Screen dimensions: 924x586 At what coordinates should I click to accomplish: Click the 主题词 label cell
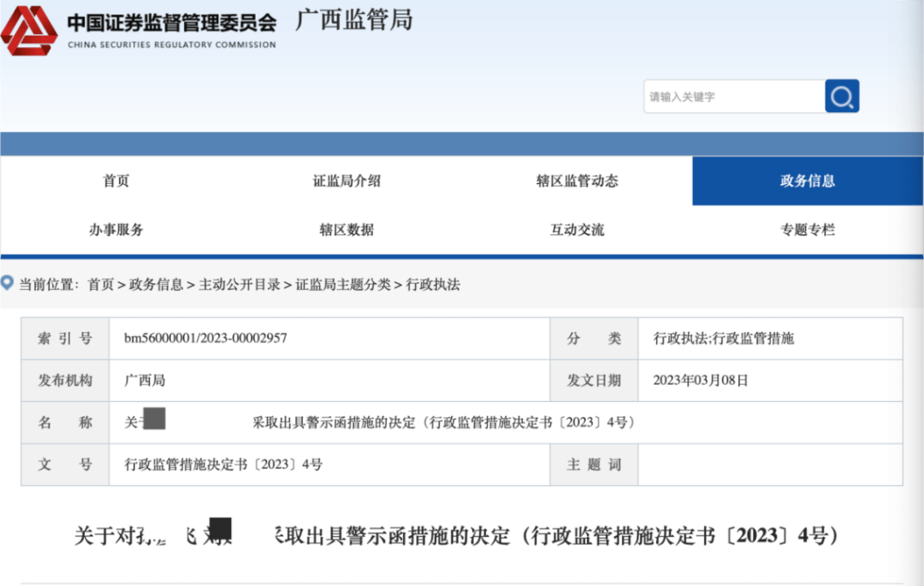point(594,465)
